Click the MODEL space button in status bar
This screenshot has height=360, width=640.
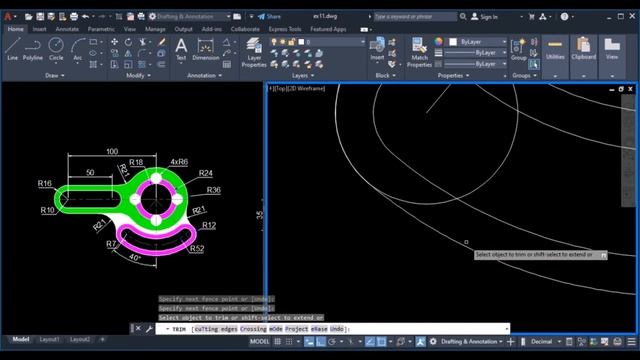coord(259,342)
